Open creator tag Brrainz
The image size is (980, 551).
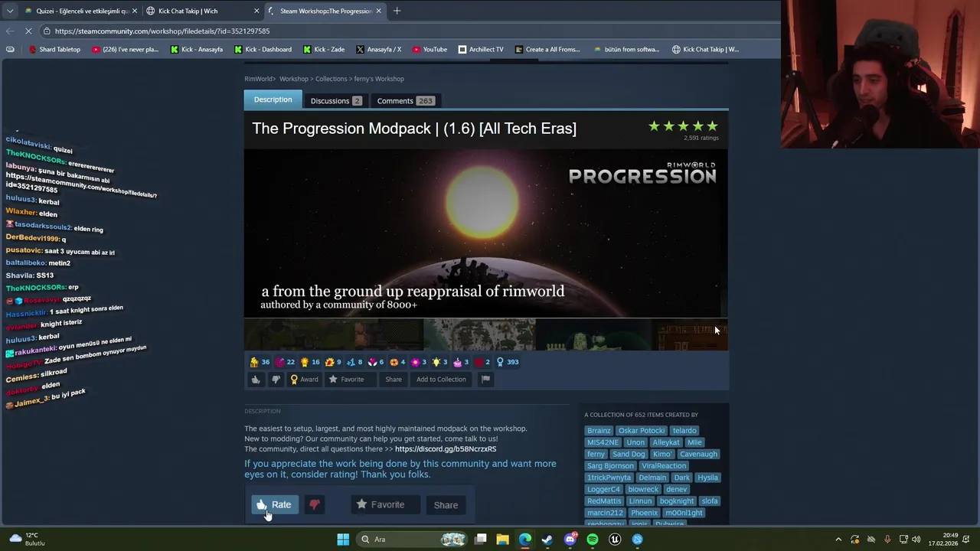[x=599, y=431]
